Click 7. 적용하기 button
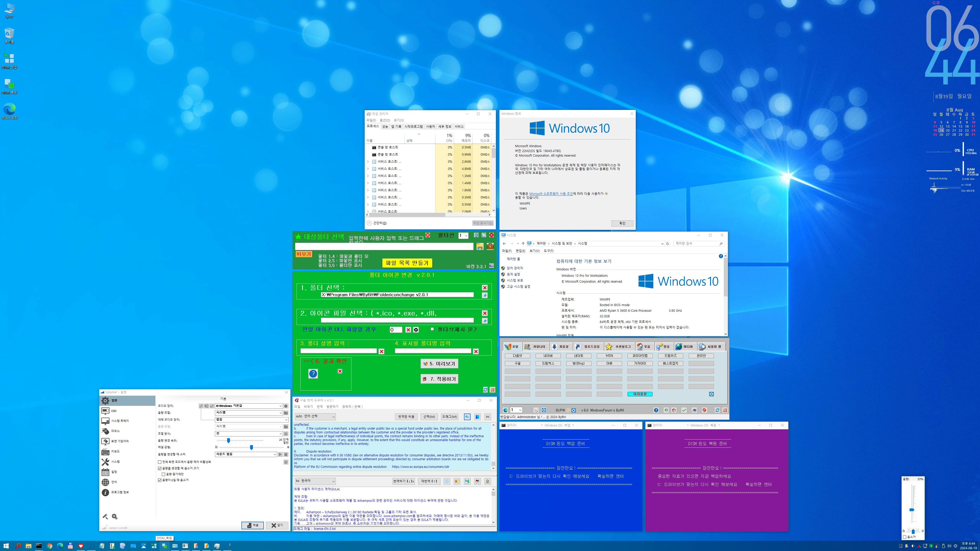980x551 pixels. pyautogui.click(x=439, y=379)
